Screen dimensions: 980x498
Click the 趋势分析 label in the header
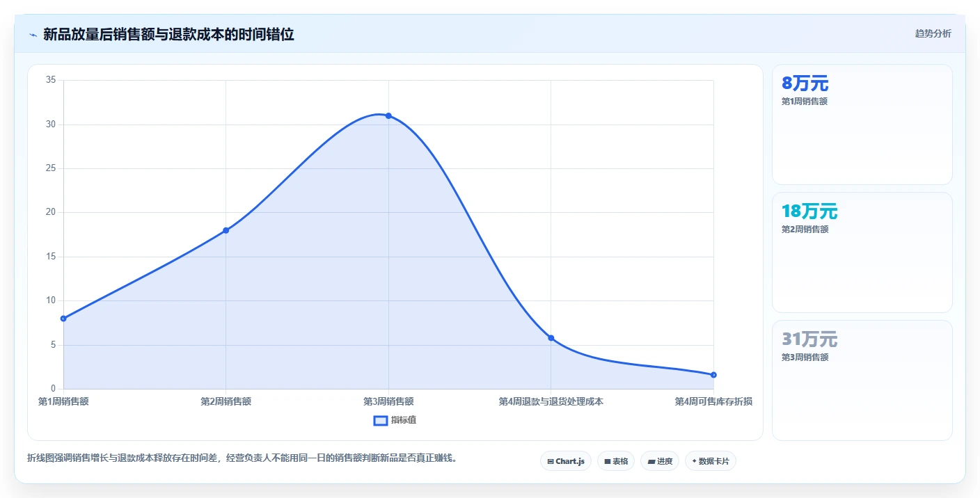[933, 33]
